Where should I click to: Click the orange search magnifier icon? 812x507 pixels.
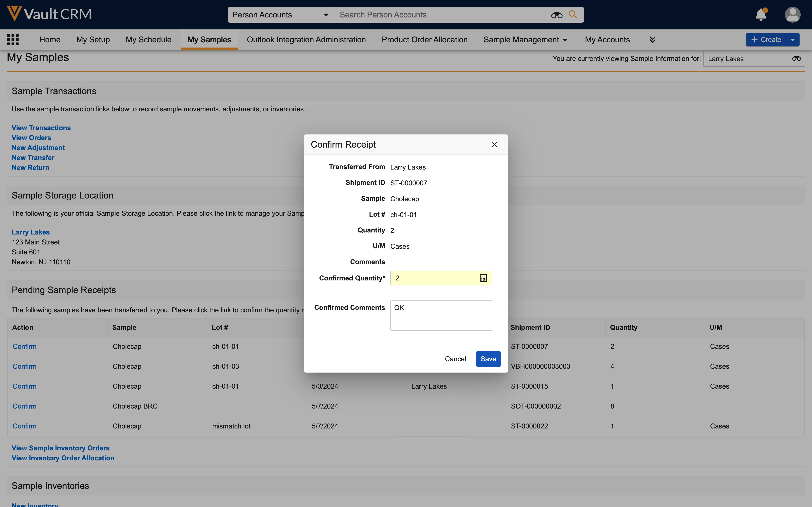[573, 14]
